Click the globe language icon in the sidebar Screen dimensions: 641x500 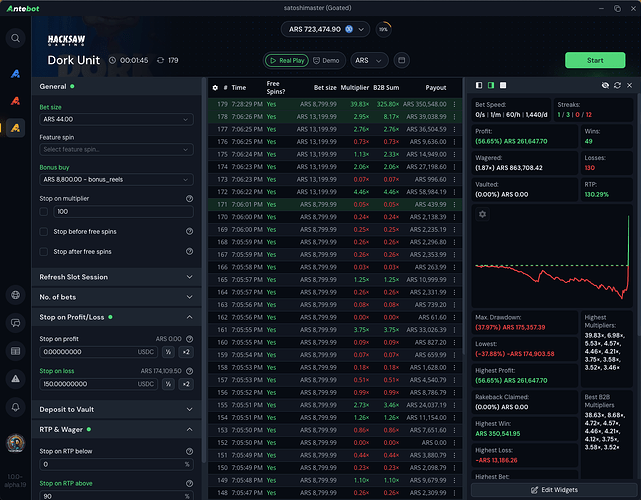pos(16,295)
